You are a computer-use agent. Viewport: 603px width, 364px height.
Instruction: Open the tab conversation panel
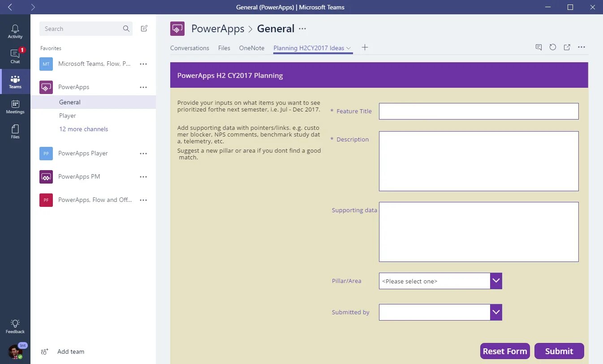click(x=538, y=47)
